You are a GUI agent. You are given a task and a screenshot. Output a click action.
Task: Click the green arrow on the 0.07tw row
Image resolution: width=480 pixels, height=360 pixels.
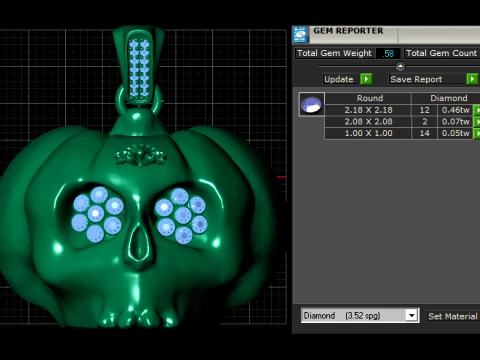click(477, 122)
